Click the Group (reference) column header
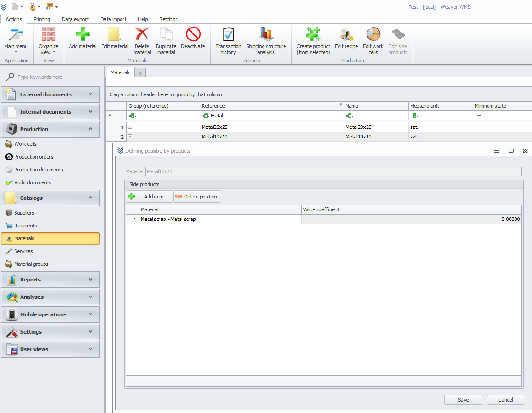The image size is (532, 413). pos(163,106)
